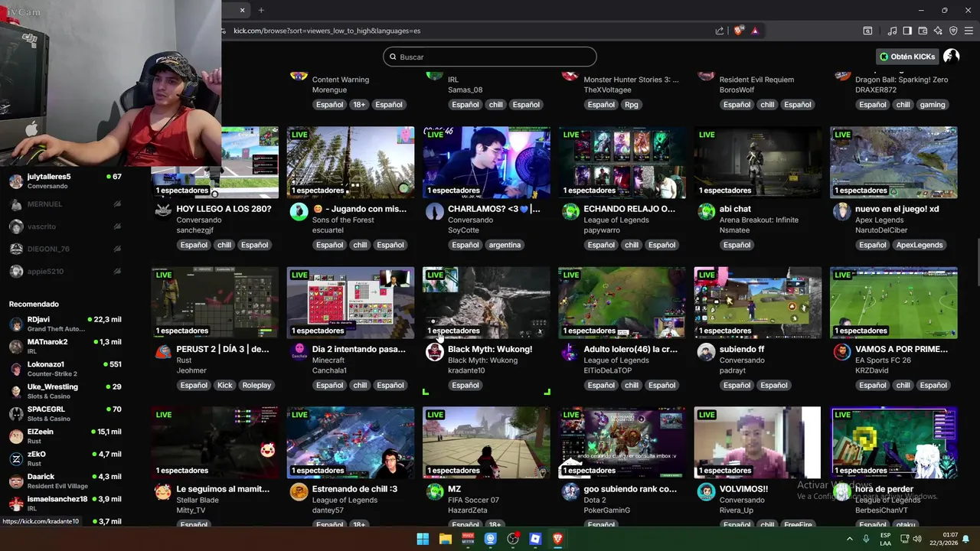Open a new browser tab with plus button
The image size is (980, 551).
coord(261,10)
